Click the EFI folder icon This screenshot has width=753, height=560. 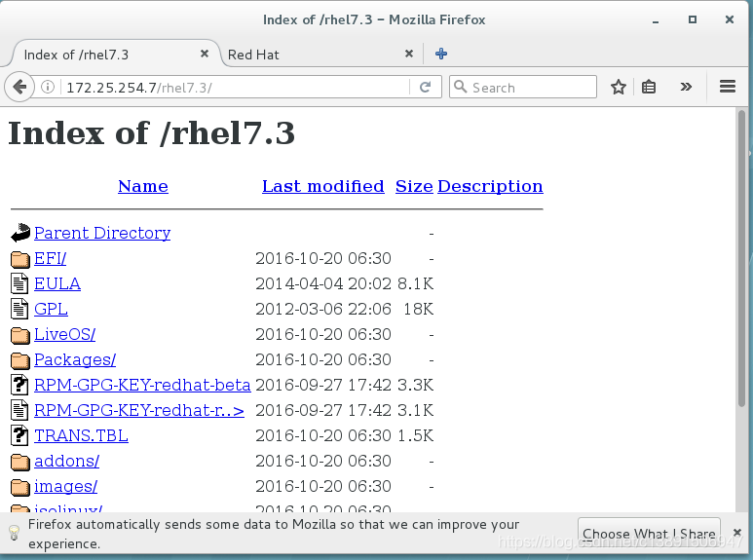20,259
